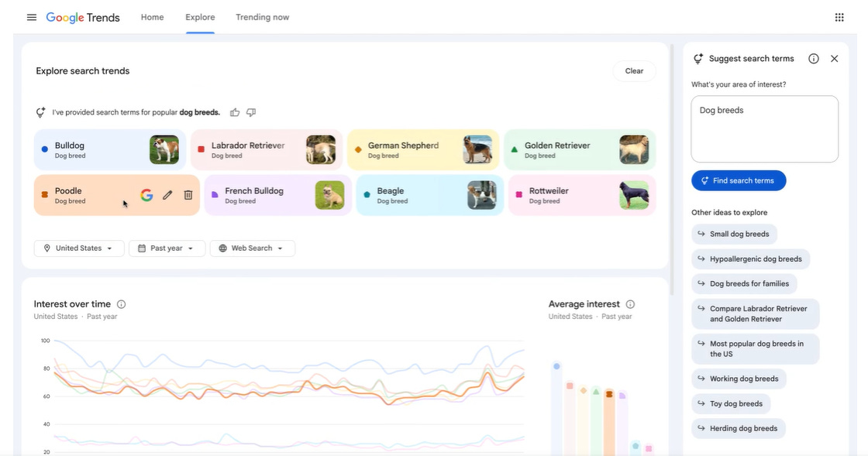Choose Compare Labrador and Golden Retriever suggestion
The image size is (868, 456).
[755, 314]
